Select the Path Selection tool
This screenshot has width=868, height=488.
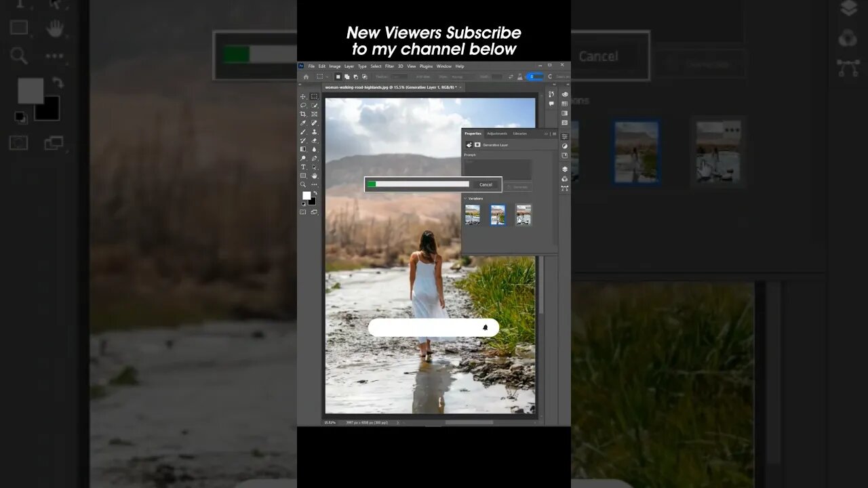click(314, 167)
